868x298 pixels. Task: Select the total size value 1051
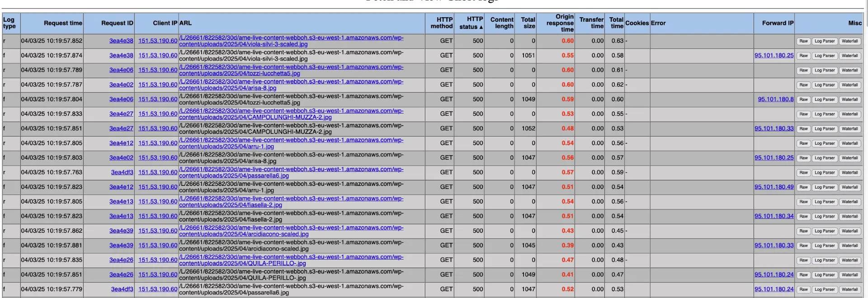pos(528,55)
